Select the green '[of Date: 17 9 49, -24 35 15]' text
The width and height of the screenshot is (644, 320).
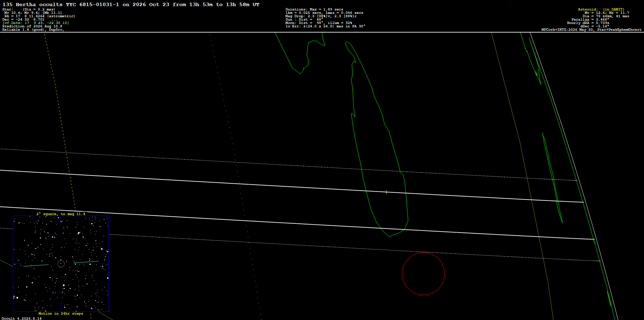pos(36,23)
